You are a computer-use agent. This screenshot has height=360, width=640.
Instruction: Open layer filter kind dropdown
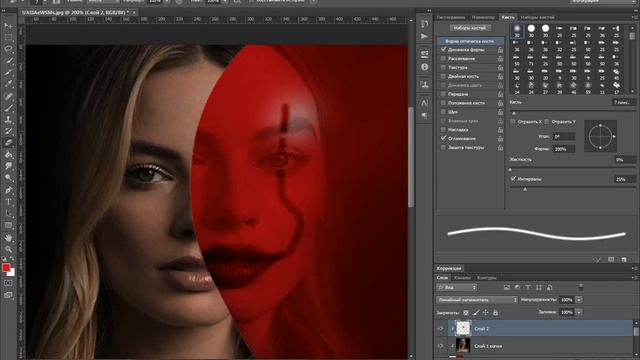(457, 287)
